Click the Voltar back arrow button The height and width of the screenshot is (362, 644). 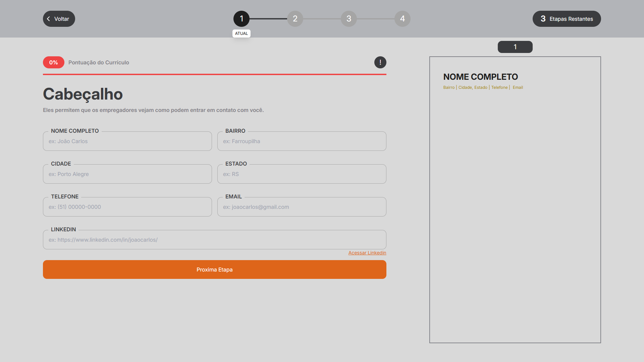[x=59, y=19]
